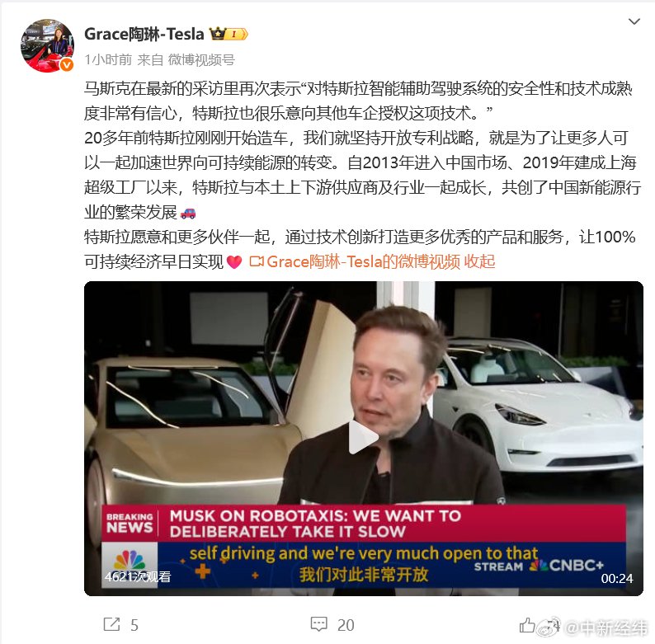Like the post with thumbs-up icon

pyautogui.click(x=527, y=625)
